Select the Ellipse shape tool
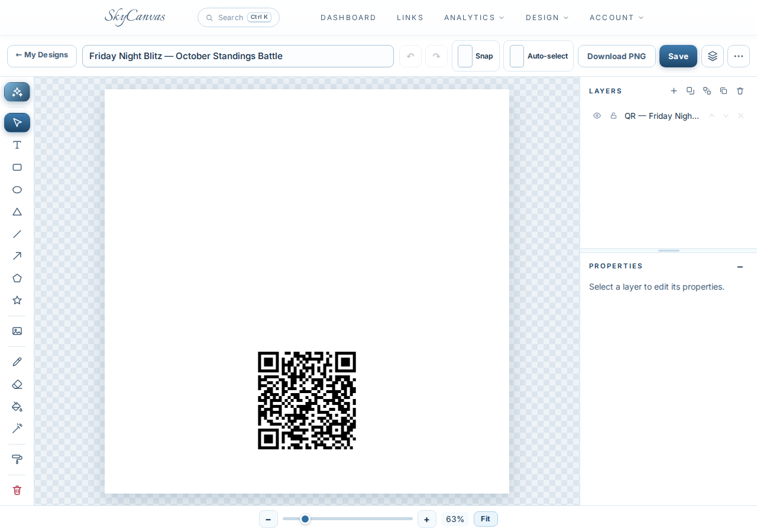The width and height of the screenshot is (757, 532). point(17,190)
